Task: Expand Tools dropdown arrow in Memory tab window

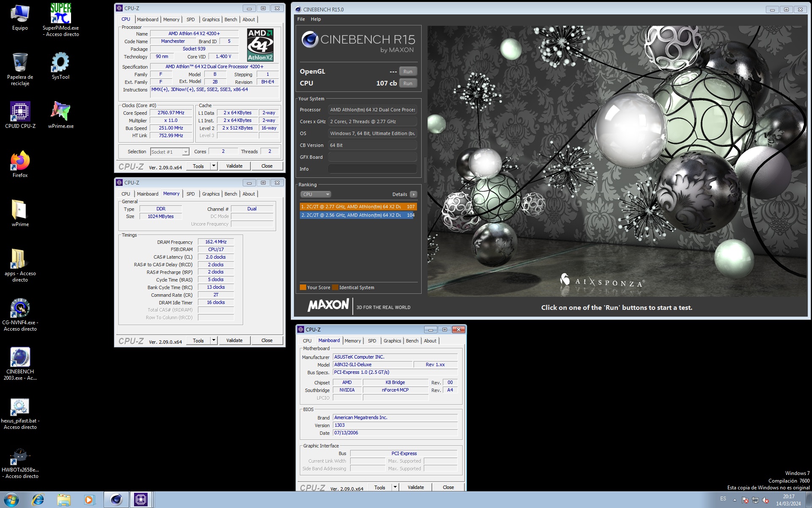Action: click(x=214, y=340)
